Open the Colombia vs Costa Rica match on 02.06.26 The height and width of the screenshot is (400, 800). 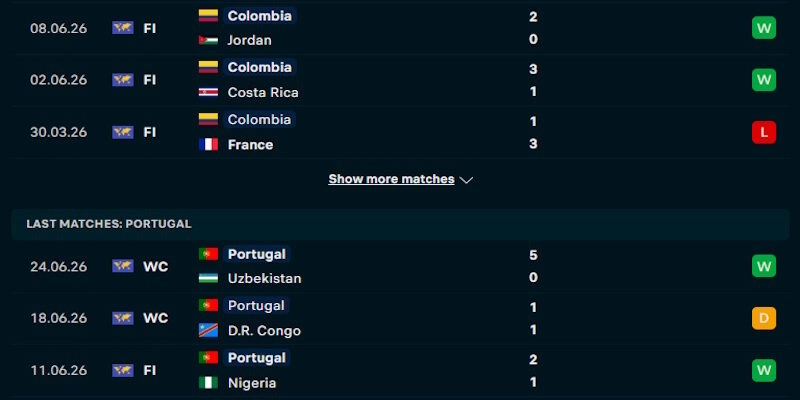400,80
